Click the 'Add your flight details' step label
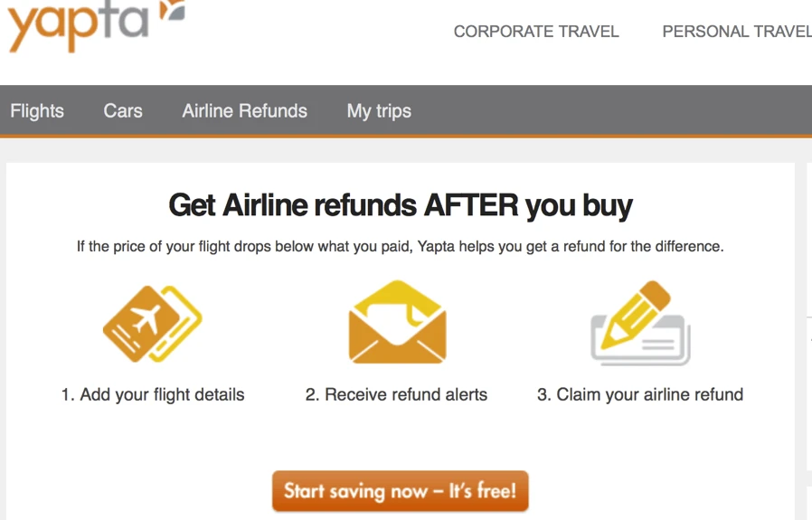This screenshot has width=812, height=520. coord(153,394)
